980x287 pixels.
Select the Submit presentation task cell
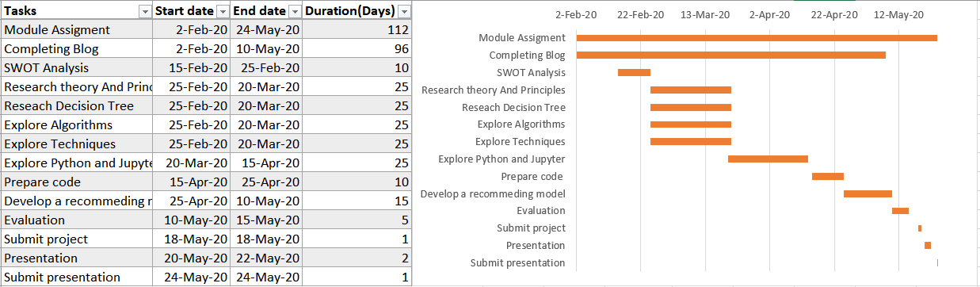point(77,277)
